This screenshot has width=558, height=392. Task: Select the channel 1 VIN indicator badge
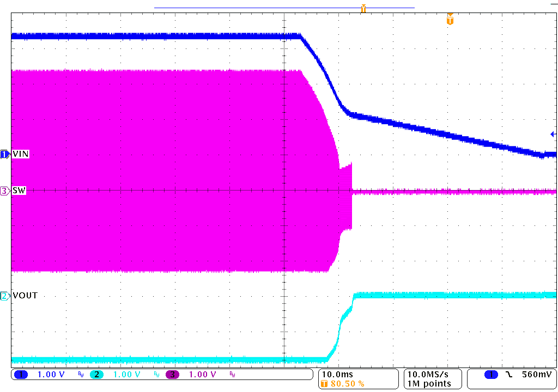pos(3,154)
